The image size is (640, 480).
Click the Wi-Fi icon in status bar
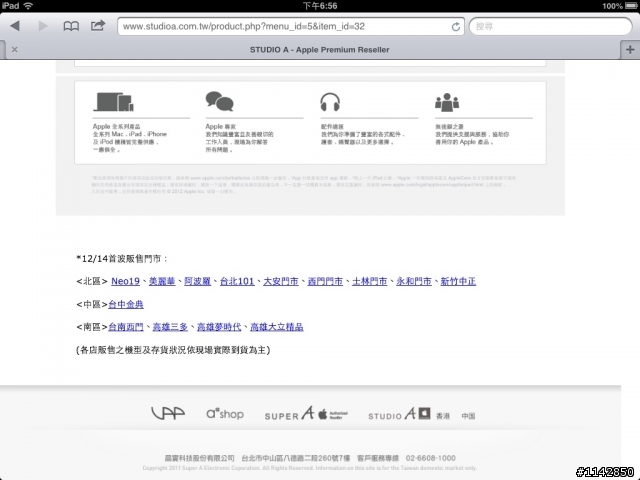(x=28, y=6)
